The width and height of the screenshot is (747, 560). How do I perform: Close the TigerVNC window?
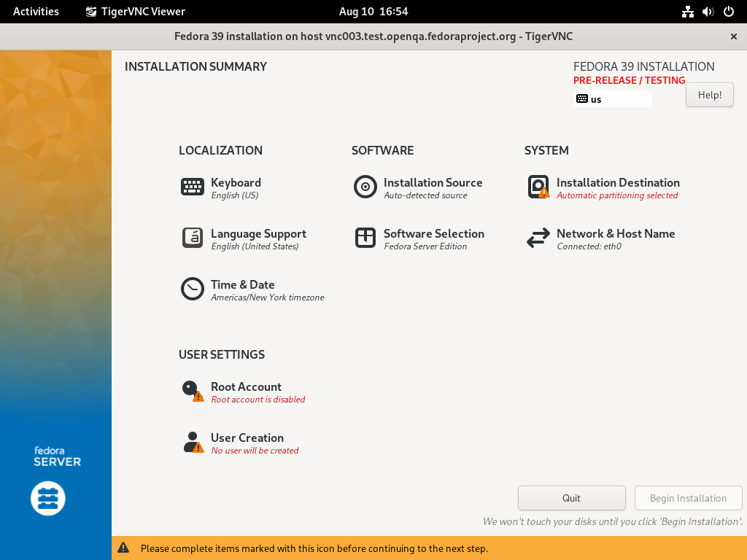(734, 36)
